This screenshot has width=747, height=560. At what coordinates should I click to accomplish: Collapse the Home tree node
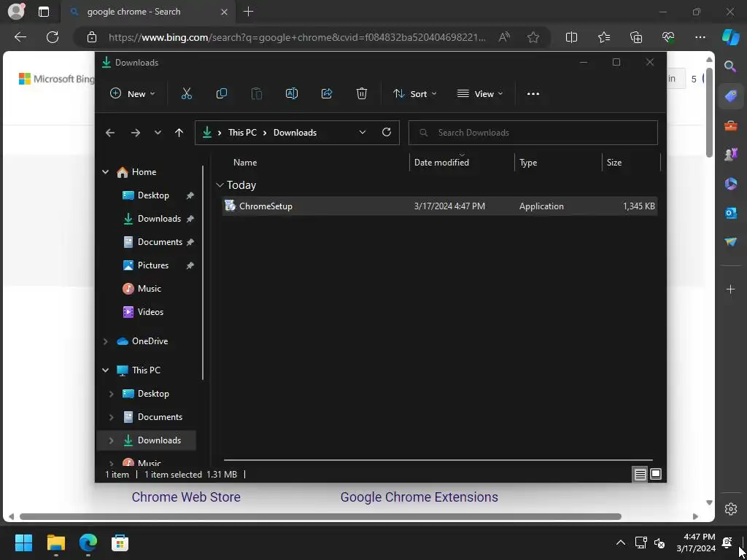pos(105,172)
